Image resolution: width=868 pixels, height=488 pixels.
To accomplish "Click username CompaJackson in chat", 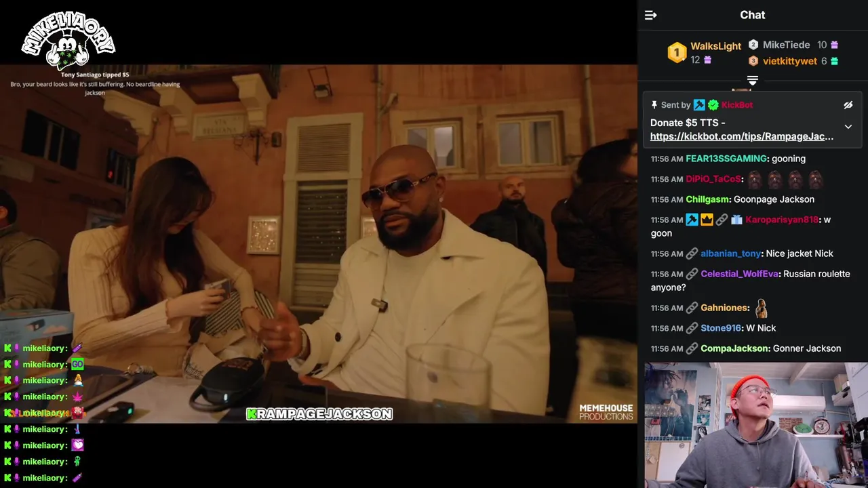I will tap(735, 348).
